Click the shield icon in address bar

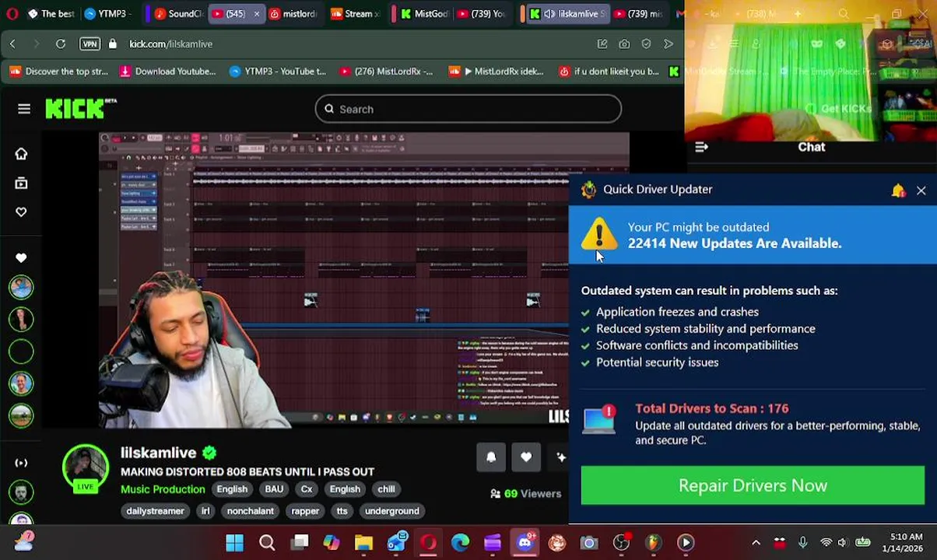click(x=646, y=44)
